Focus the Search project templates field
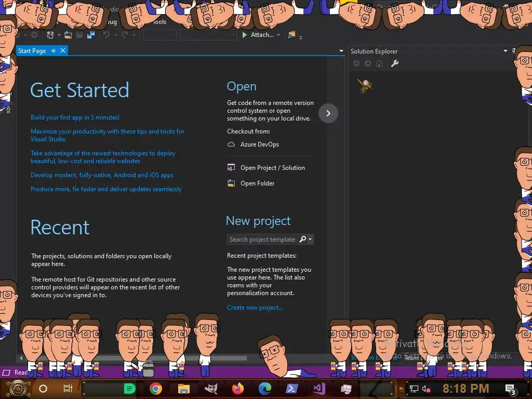The height and width of the screenshot is (399, 532). tap(262, 239)
